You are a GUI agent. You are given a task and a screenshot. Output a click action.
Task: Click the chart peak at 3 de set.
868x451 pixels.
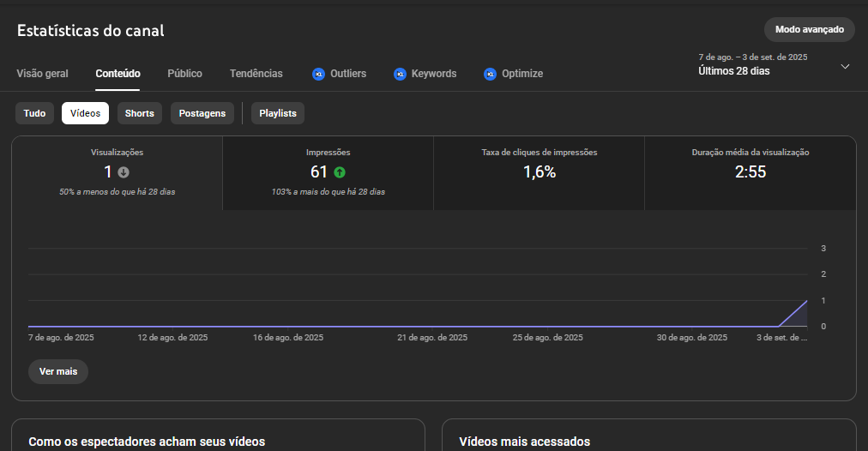point(806,301)
